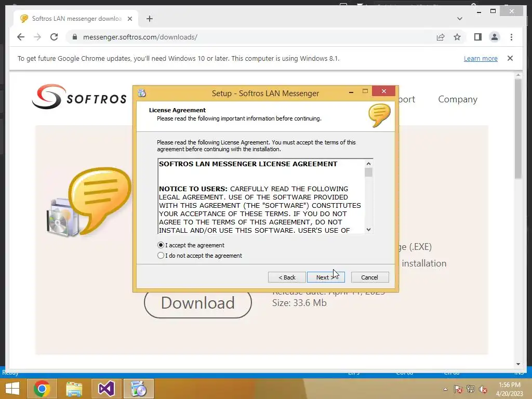The width and height of the screenshot is (532, 399).
Task: Click license text scroll-down arrow
Action: [x=368, y=230]
